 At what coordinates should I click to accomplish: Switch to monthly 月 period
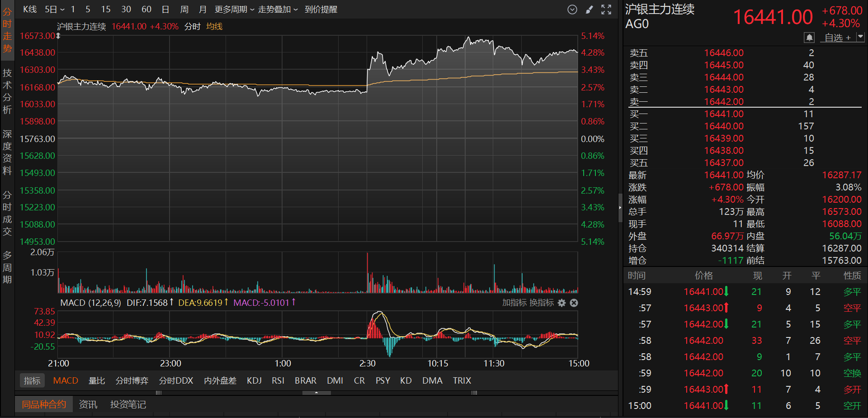tap(203, 9)
